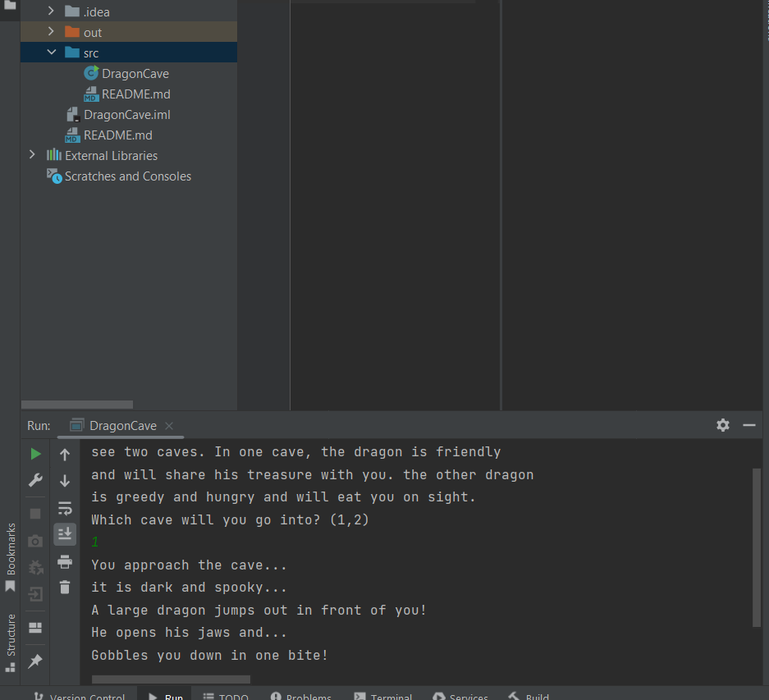The height and width of the screenshot is (700, 769).
Task: Open the Build tool window
Action: (x=529, y=696)
